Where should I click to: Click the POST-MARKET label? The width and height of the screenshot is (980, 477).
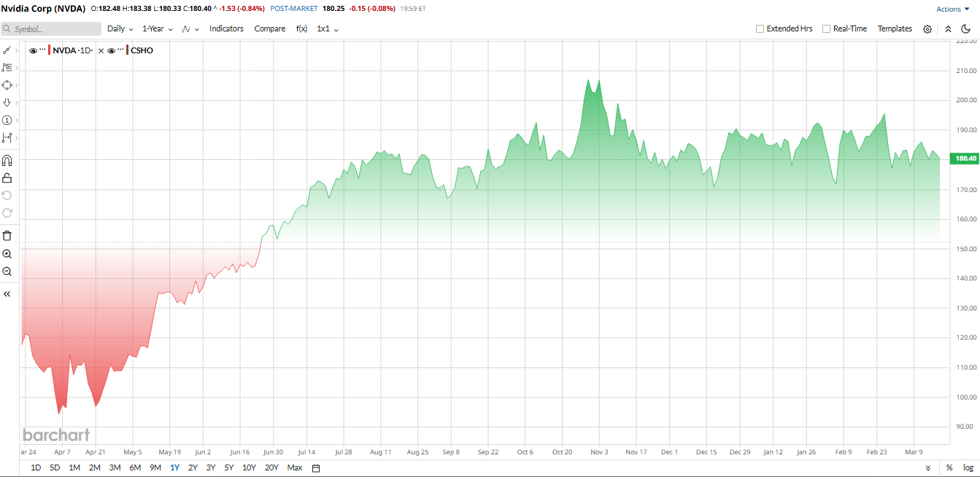295,9
